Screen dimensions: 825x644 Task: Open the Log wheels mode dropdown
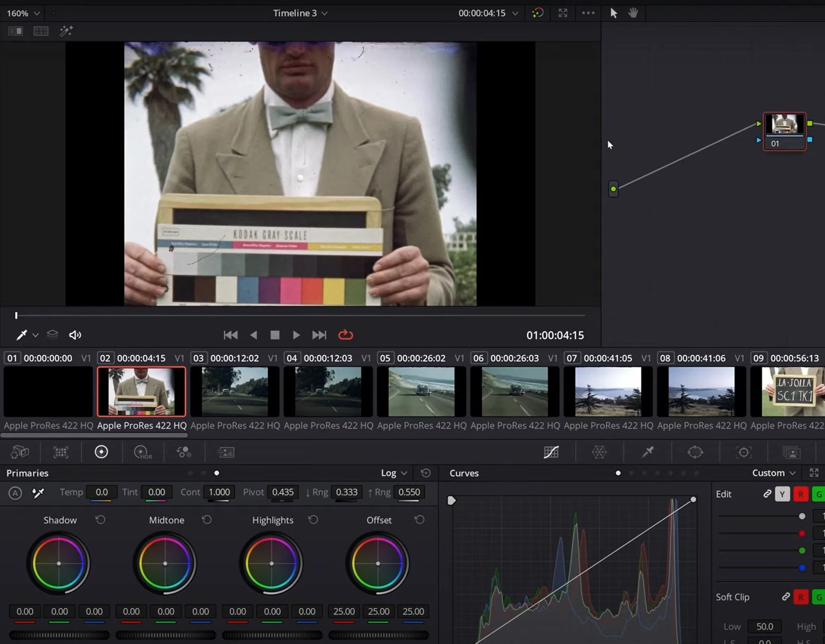coord(394,473)
